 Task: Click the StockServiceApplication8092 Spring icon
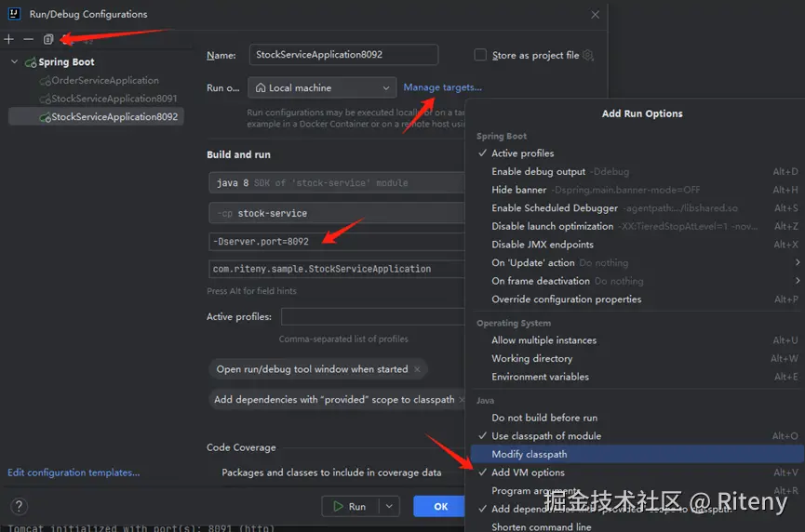[x=46, y=117]
